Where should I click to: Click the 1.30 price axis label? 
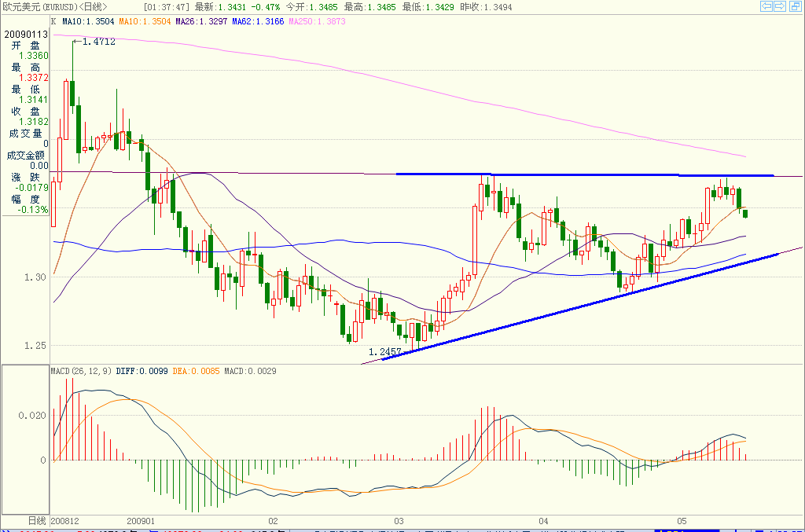tap(35, 277)
